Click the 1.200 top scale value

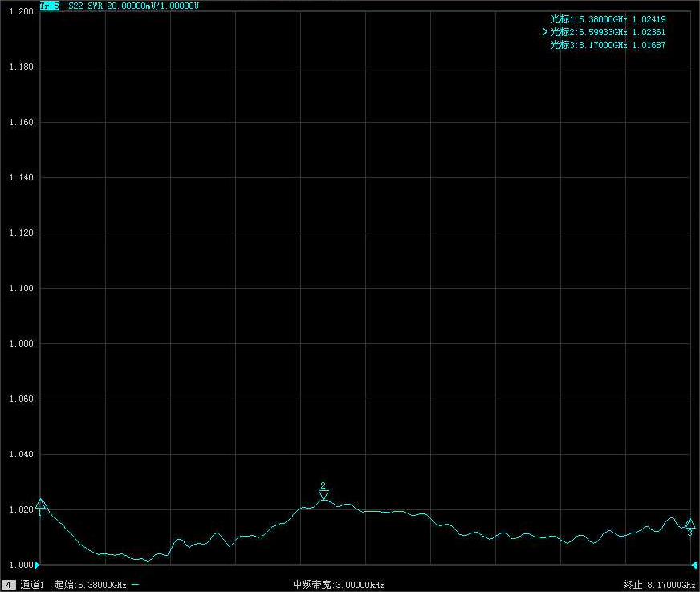(x=21, y=12)
